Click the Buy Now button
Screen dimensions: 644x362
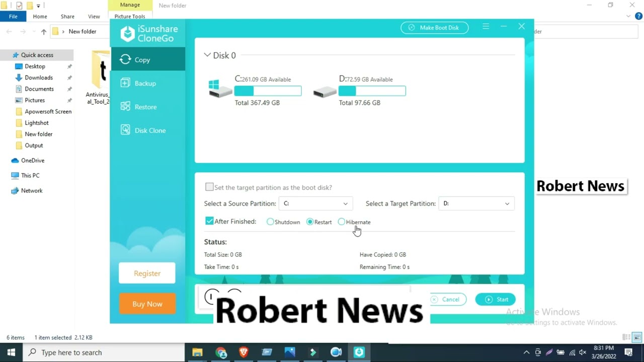coord(147,304)
